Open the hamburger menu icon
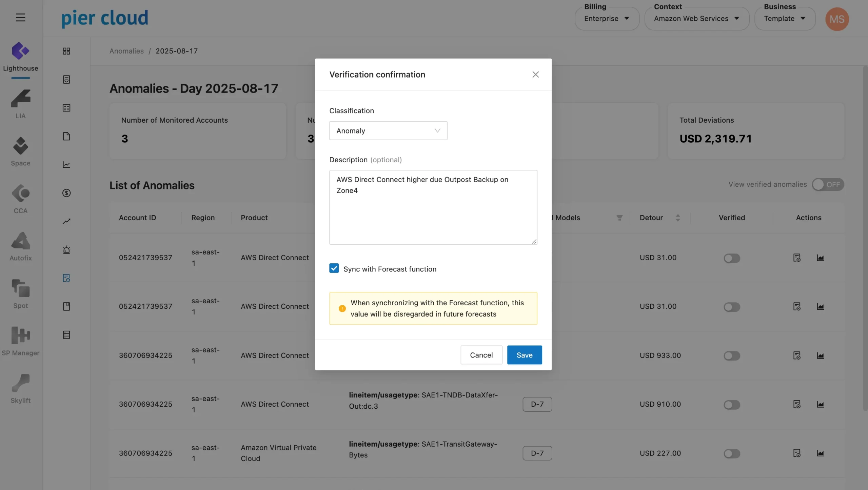This screenshot has width=868, height=490. pos(21,17)
